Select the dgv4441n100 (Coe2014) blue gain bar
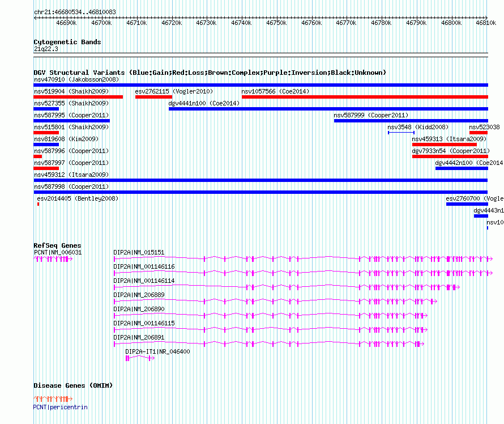Image resolution: width=504 pixels, height=424 pixels. 328,109
